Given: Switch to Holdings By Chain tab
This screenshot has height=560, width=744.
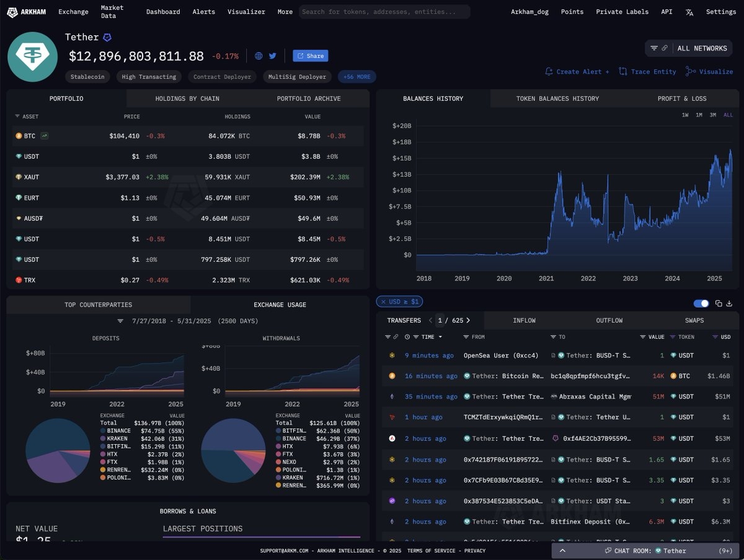Looking at the screenshot, I should pos(187,98).
